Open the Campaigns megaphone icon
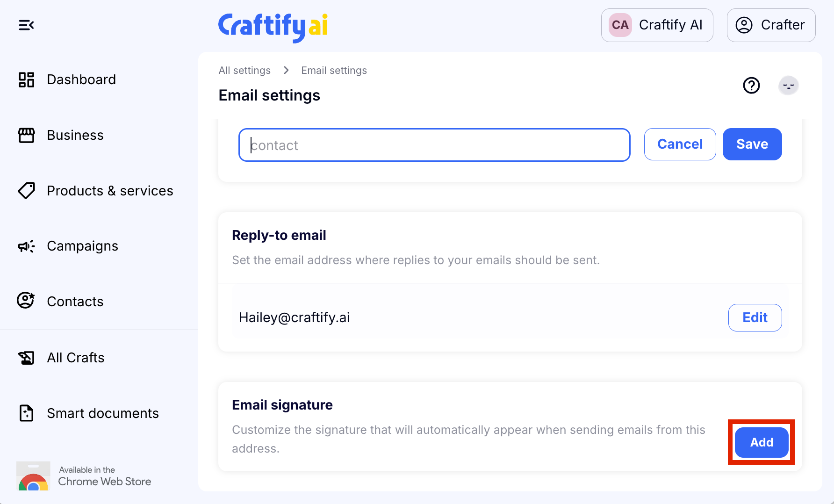The width and height of the screenshot is (834, 504). 26,246
